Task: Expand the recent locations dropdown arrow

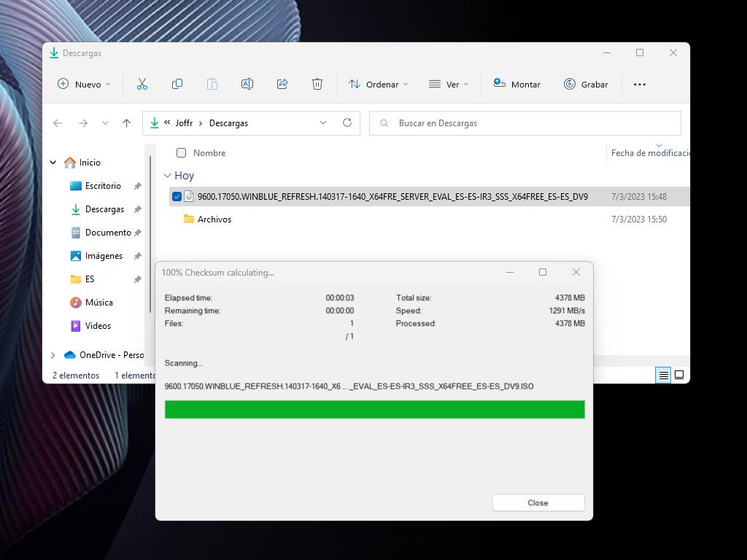Action: (105, 123)
